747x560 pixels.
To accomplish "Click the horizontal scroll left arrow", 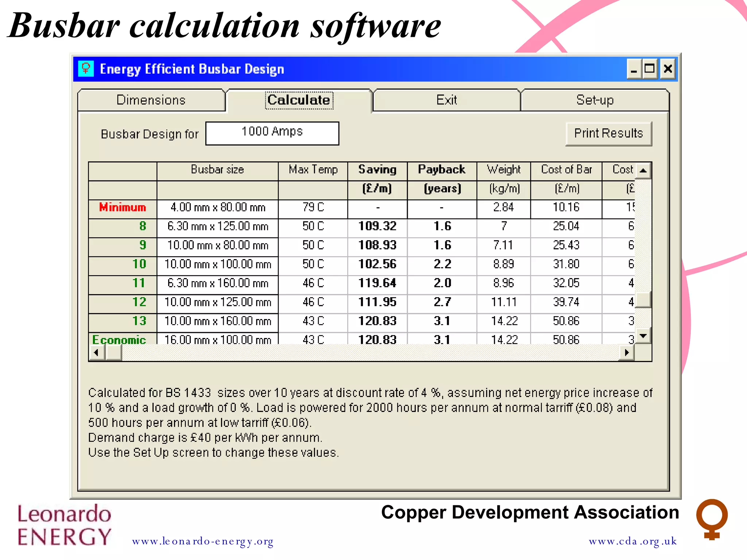I will click(96, 353).
